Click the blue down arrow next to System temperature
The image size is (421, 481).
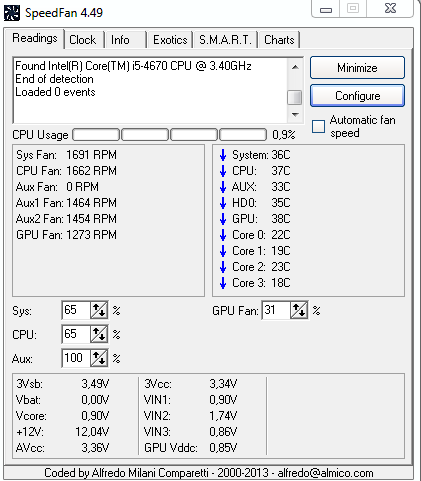coord(223,155)
